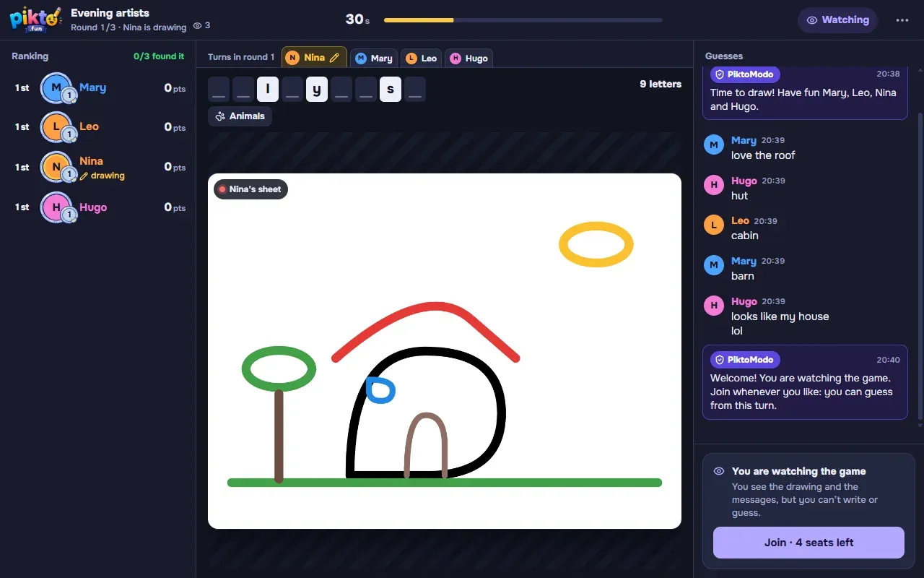The width and height of the screenshot is (924, 578).
Task: Click Leo's avatar in the ranking
Action: click(x=56, y=127)
